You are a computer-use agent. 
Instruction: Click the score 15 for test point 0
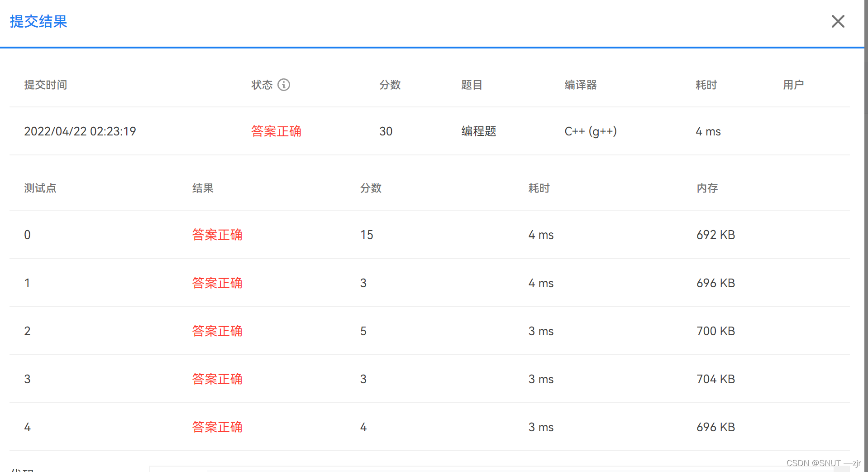(367, 235)
